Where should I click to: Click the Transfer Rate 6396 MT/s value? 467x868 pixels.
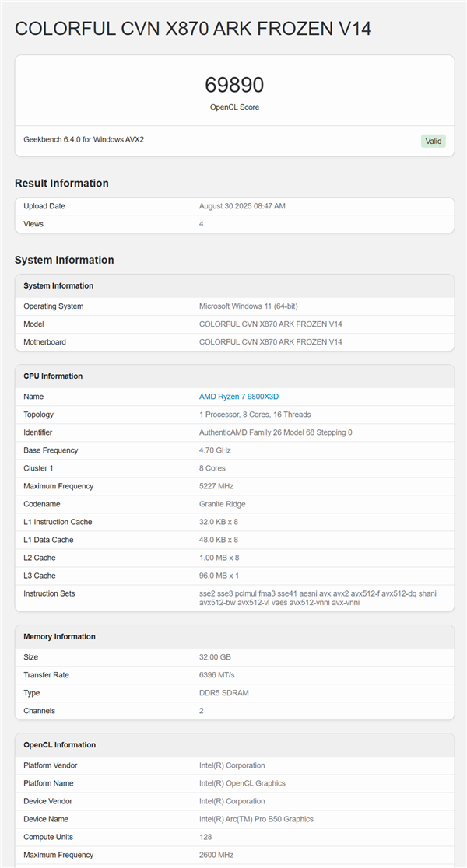[216, 675]
